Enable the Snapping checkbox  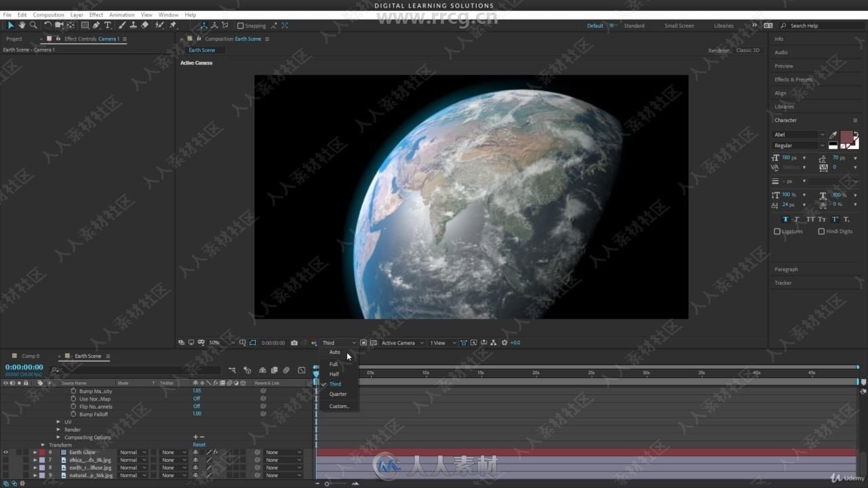(240, 26)
